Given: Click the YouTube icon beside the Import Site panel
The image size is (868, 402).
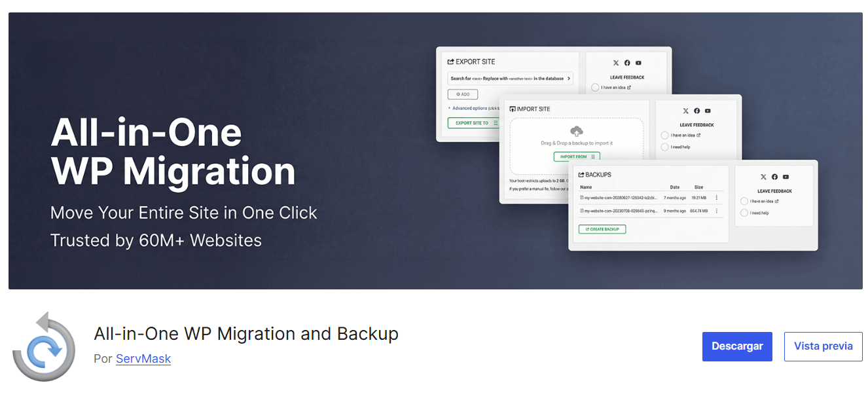Looking at the screenshot, I should tap(708, 111).
